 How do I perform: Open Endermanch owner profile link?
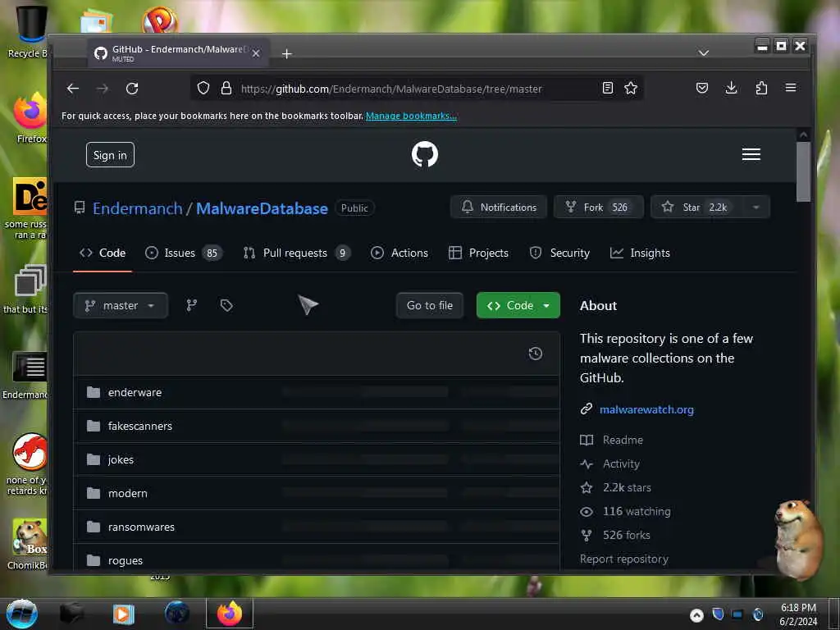click(x=138, y=208)
